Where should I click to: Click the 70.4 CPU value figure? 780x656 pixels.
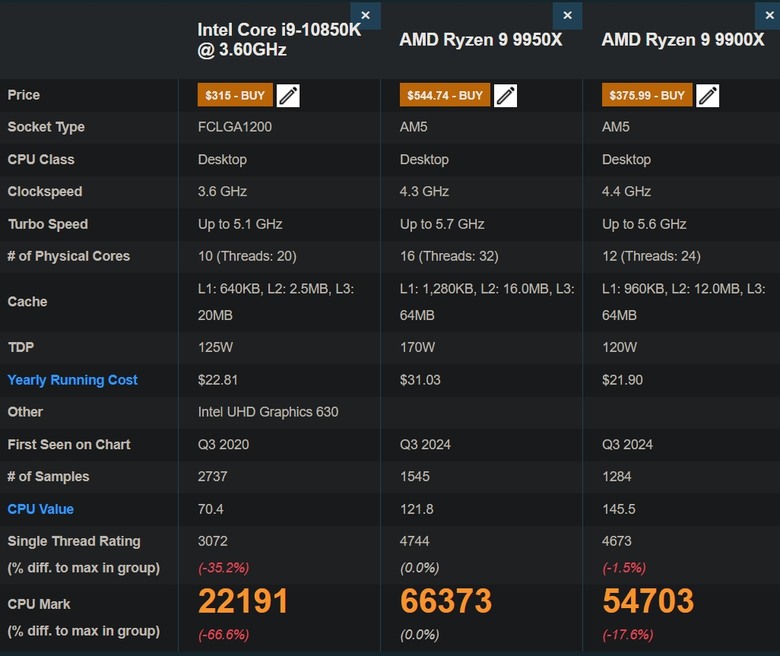click(211, 509)
